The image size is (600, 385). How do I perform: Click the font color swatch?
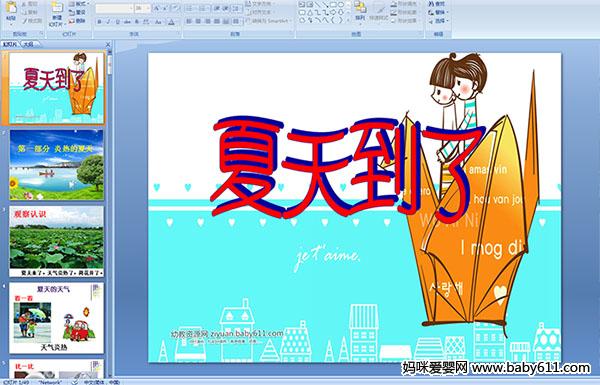(172, 22)
